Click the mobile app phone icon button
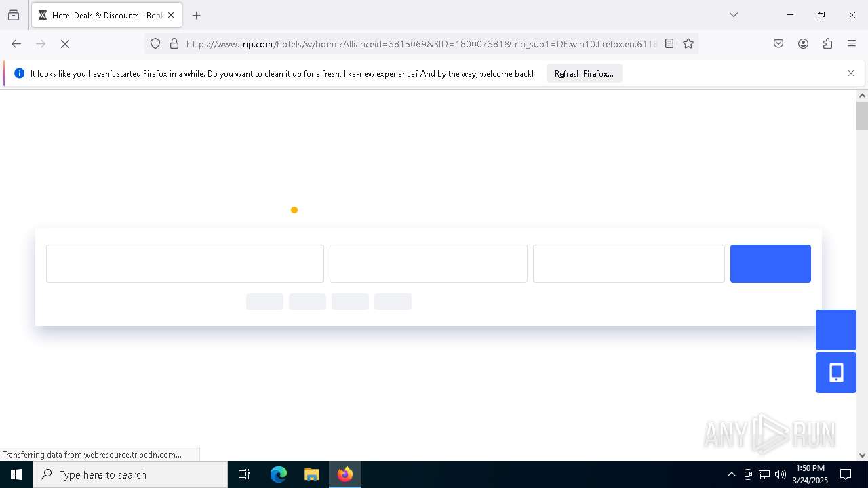 [836, 373]
